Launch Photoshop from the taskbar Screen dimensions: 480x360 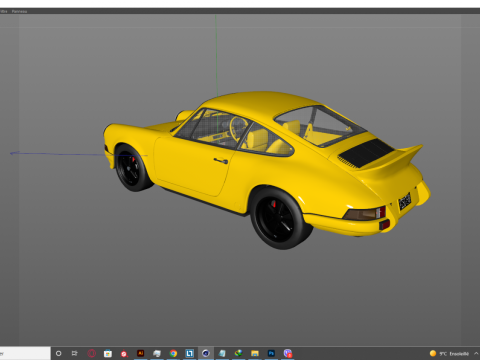click(271, 353)
